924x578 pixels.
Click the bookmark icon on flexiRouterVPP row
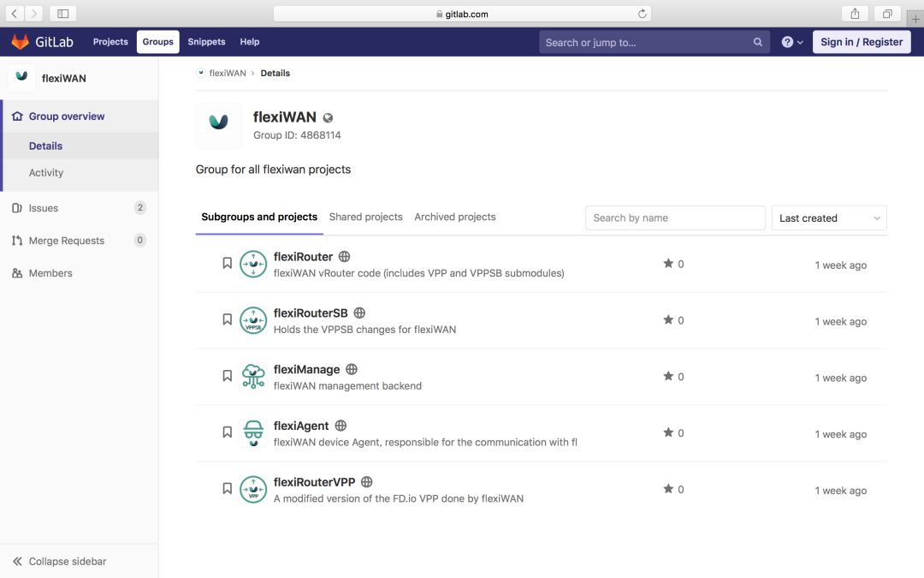(227, 488)
